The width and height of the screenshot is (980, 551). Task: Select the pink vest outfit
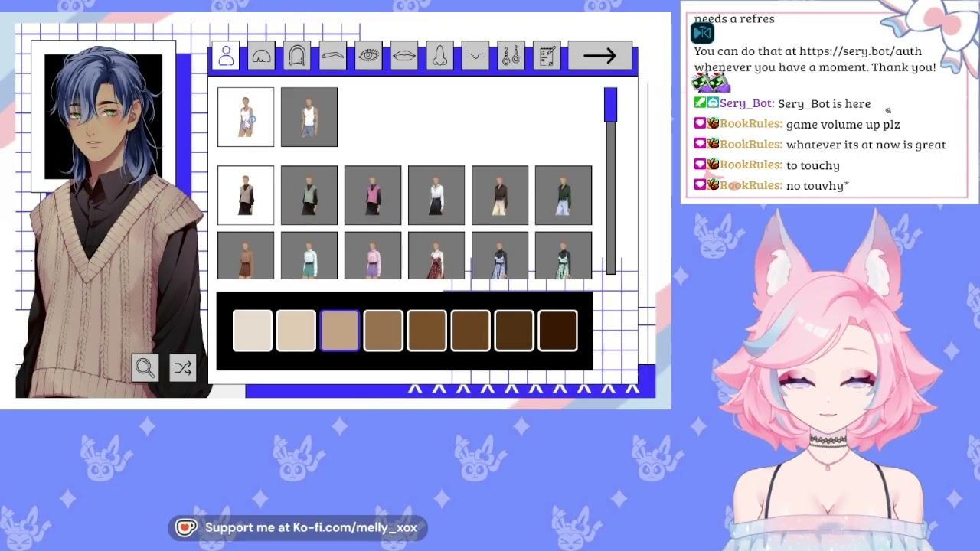point(373,195)
